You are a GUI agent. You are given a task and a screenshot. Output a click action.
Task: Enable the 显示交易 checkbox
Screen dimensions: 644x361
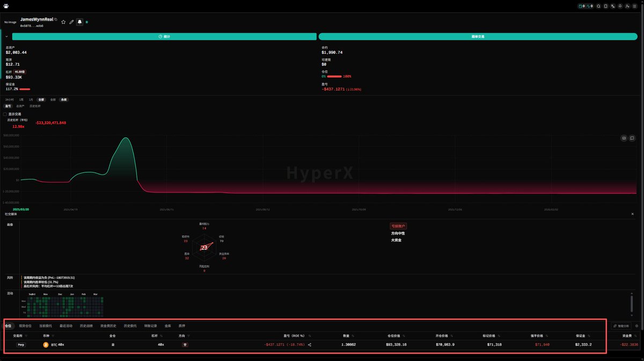tap(5, 114)
